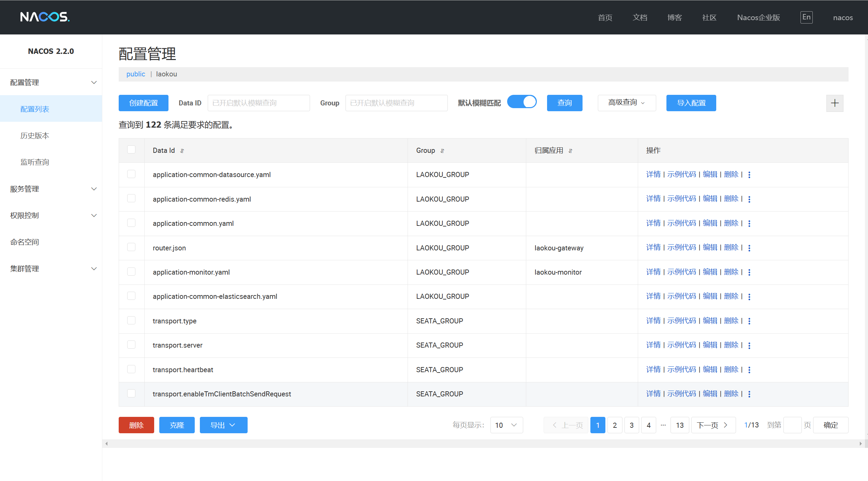Switch language with En icon
Image resolution: width=868 pixels, height=481 pixels.
coord(806,17)
